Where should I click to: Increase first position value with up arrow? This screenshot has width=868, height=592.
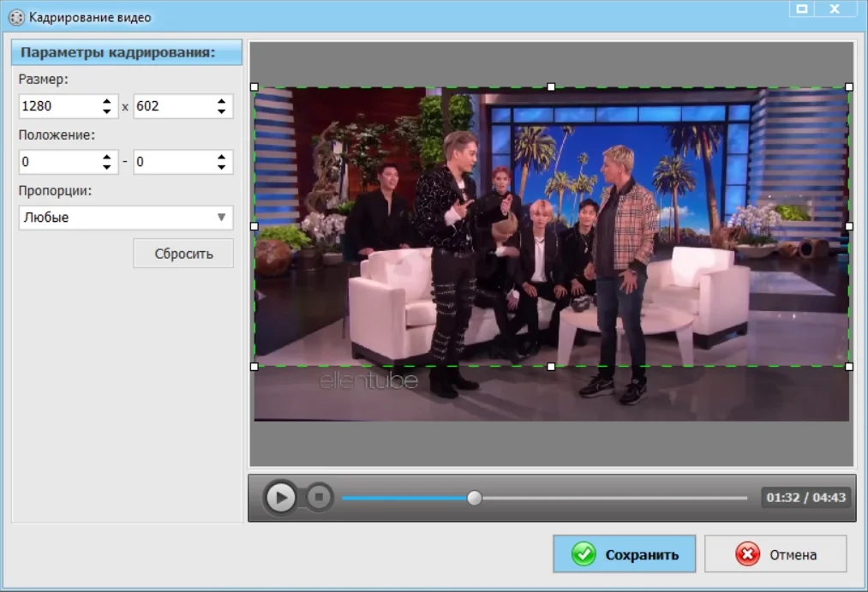(x=107, y=157)
